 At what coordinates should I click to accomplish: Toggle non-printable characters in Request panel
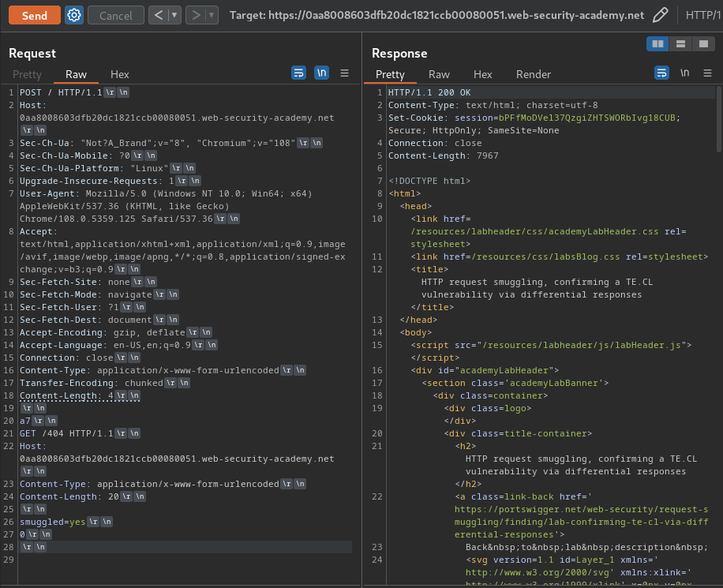(x=321, y=73)
